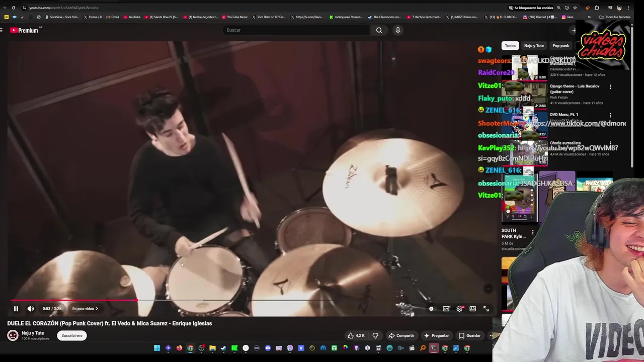This screenshot has width=644, height=362.
Task: Pause the YouTube video
Action: pyautogui.click(x=16, y=309)
